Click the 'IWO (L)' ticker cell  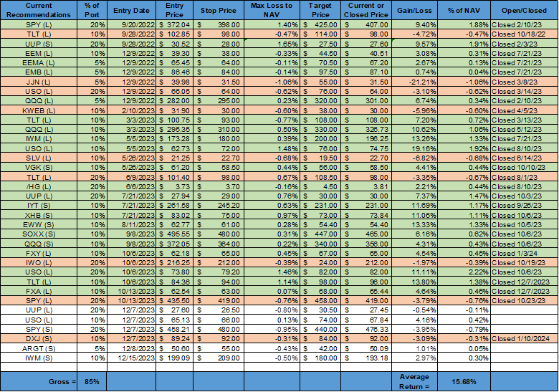(39, 262)
